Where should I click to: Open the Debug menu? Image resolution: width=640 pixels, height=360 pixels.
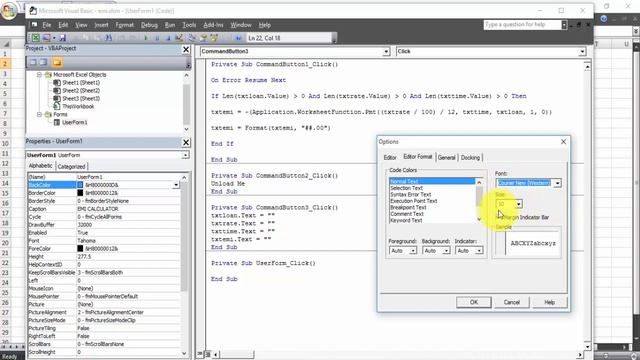tap(149, 25)
